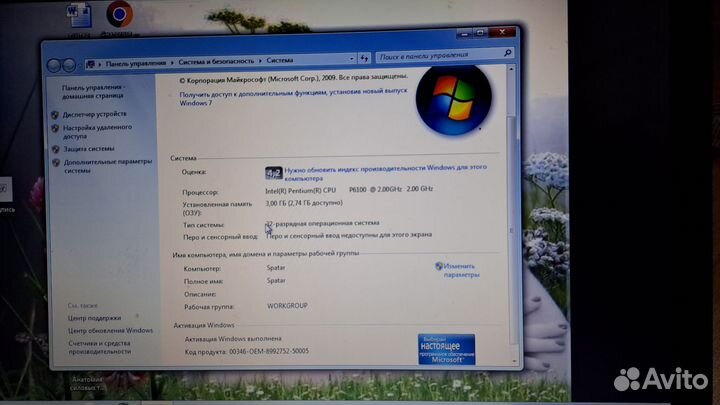Open Центр поддержки
The image size is (720, 405).
pyautogui.click(x=95, y=318)
